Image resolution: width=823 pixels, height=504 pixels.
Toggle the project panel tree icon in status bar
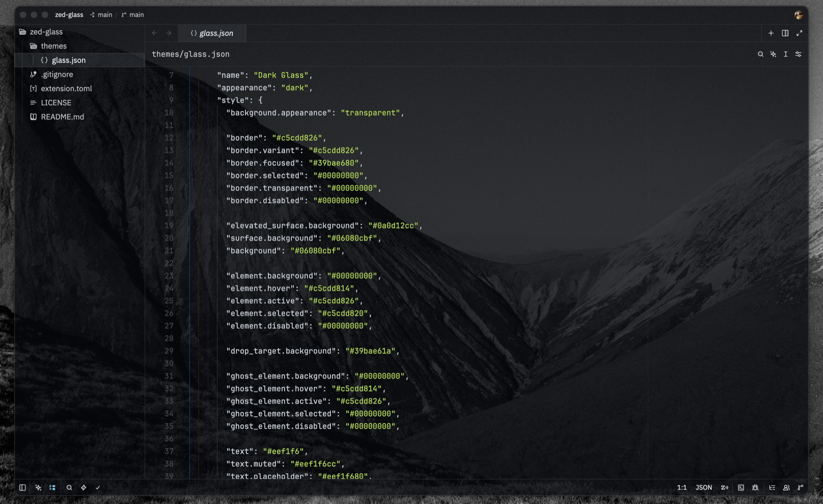tap(52, 488)
